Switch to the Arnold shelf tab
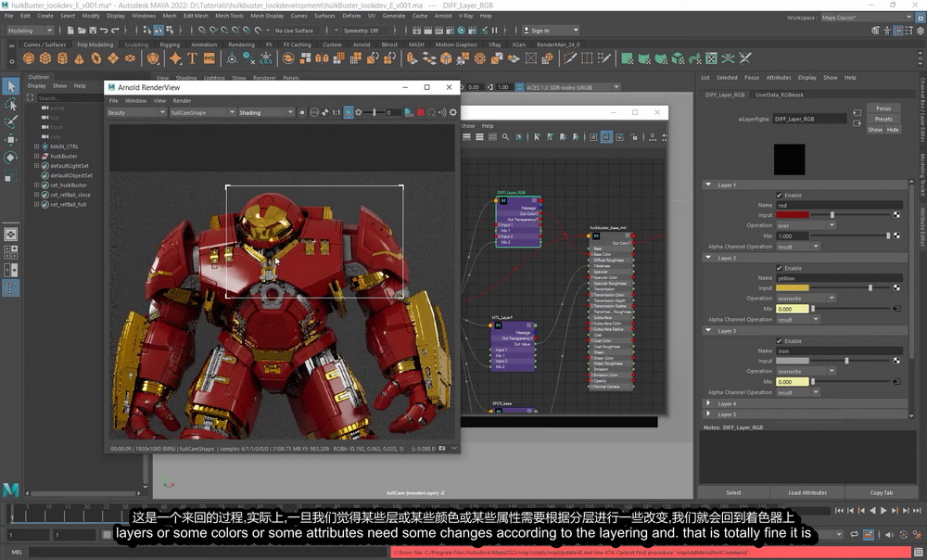Image resolution: width=927 pixels, height=560 pixels. click(362, 45)
